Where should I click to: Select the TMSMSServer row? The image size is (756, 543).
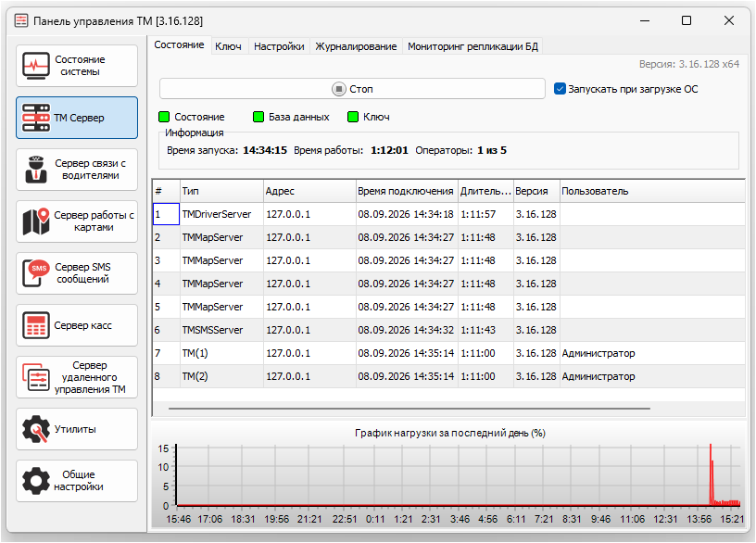(x=448, y=330)
